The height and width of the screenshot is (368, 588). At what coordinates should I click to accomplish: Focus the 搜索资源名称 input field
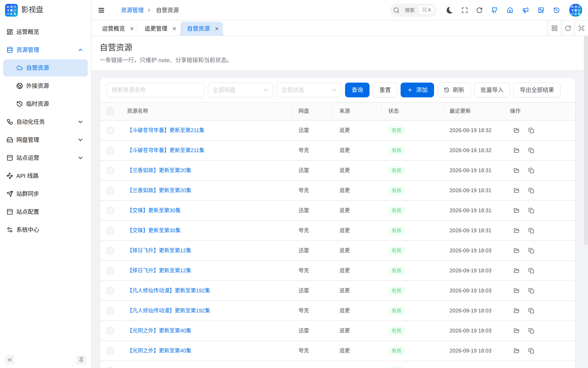tap(156, 90)
